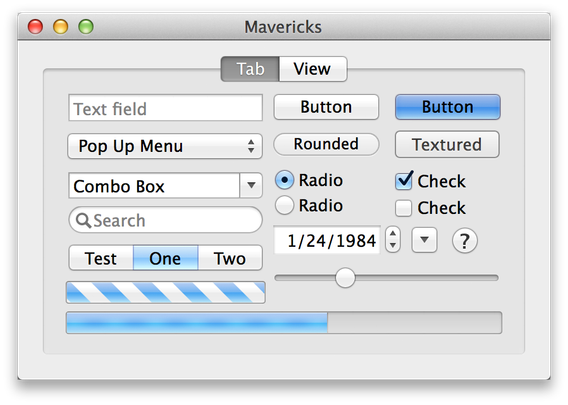Click the horizontal slider knob

345,278
